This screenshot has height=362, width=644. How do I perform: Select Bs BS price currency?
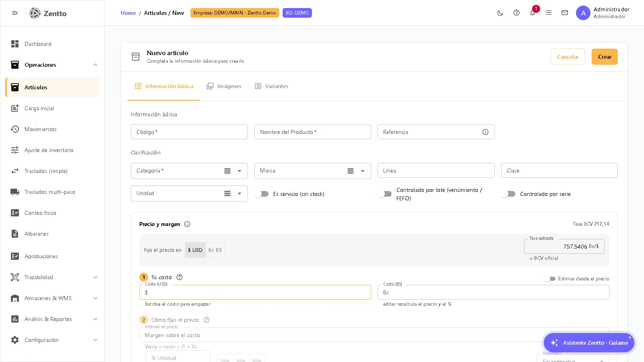(x=215, y=250)
